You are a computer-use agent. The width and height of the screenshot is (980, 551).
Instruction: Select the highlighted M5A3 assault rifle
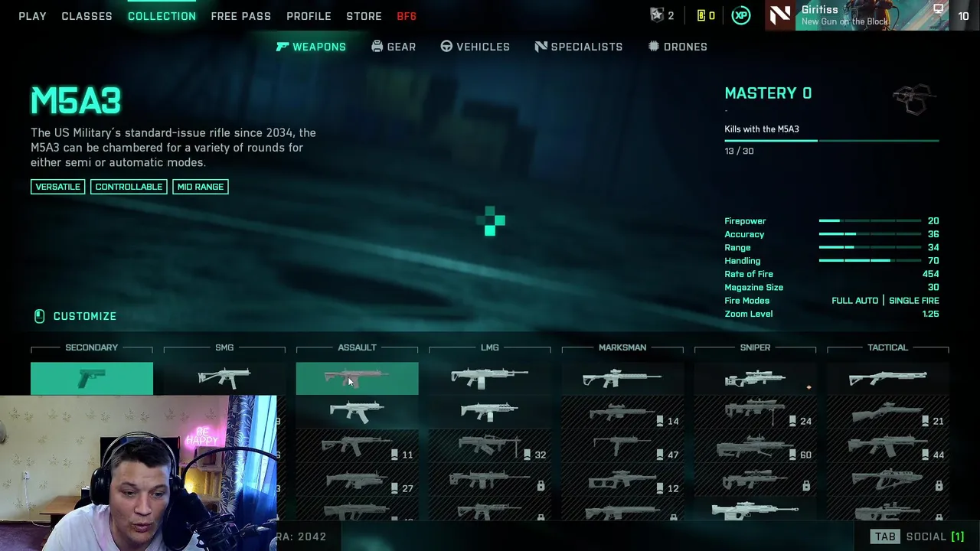click(x=357, y=378)
